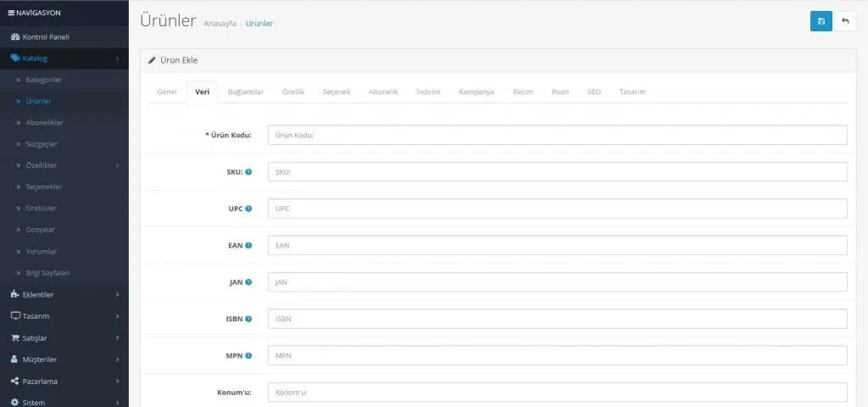
Task: Click the ISBN input field
Action: (x=558, y=319)
